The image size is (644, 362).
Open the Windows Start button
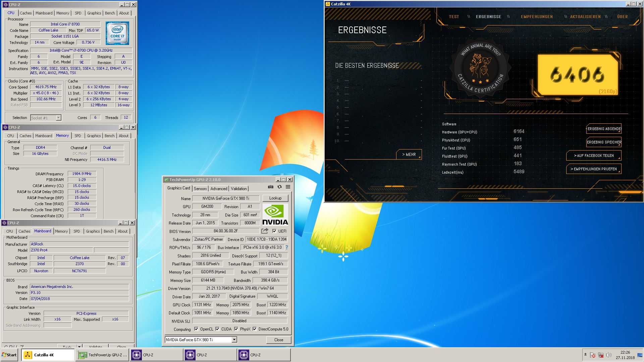coord(9,355)
